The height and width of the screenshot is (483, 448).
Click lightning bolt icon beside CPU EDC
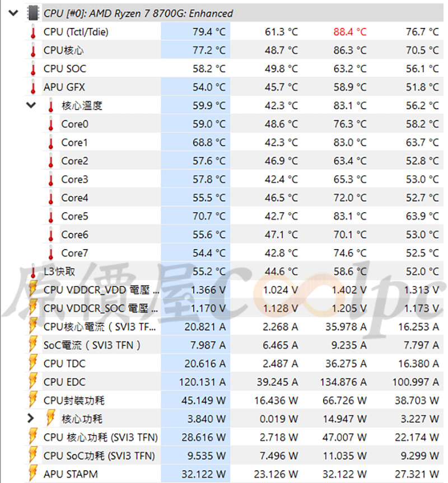pos(33,382)
